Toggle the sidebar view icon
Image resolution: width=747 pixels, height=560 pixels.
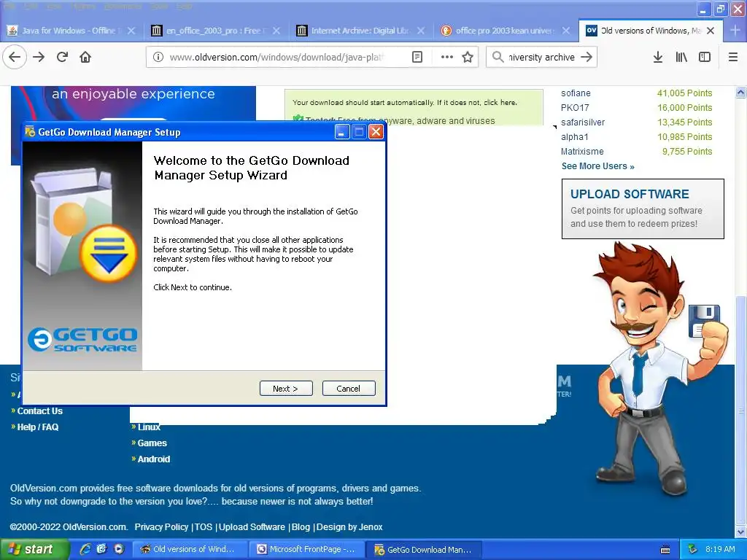704,57
